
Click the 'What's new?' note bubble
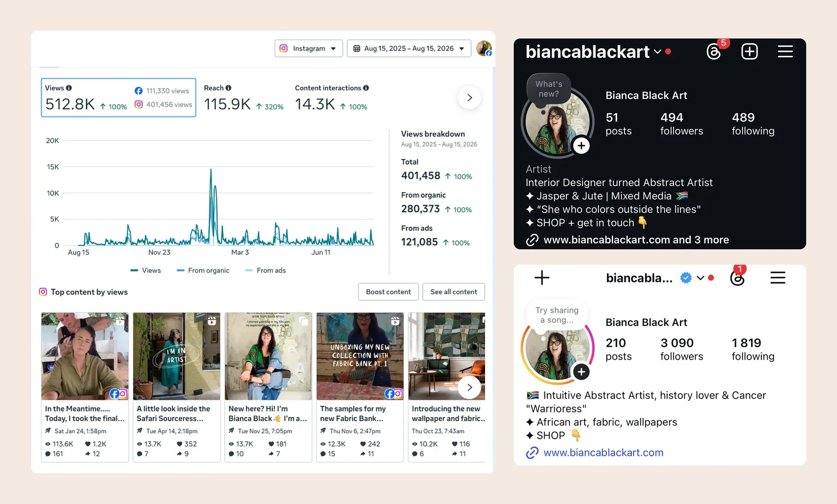click(549, 89)
